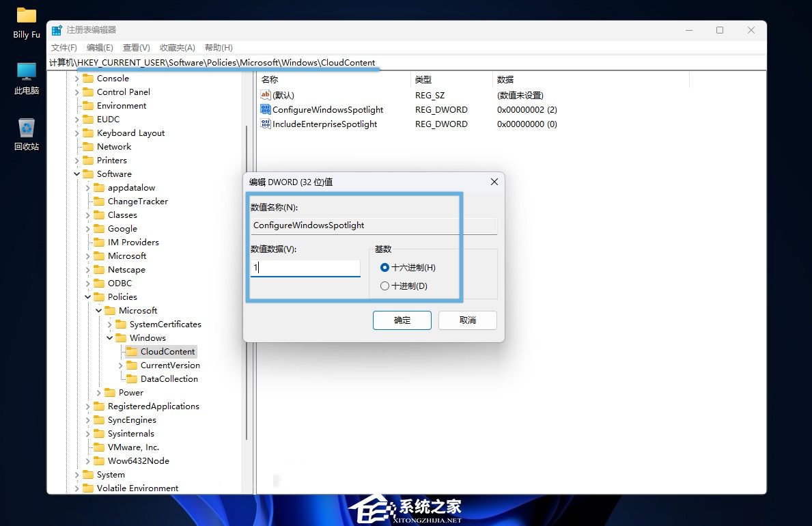Open the 此电脑 desktop icon

pyautogui.click(x=26, y=72)
